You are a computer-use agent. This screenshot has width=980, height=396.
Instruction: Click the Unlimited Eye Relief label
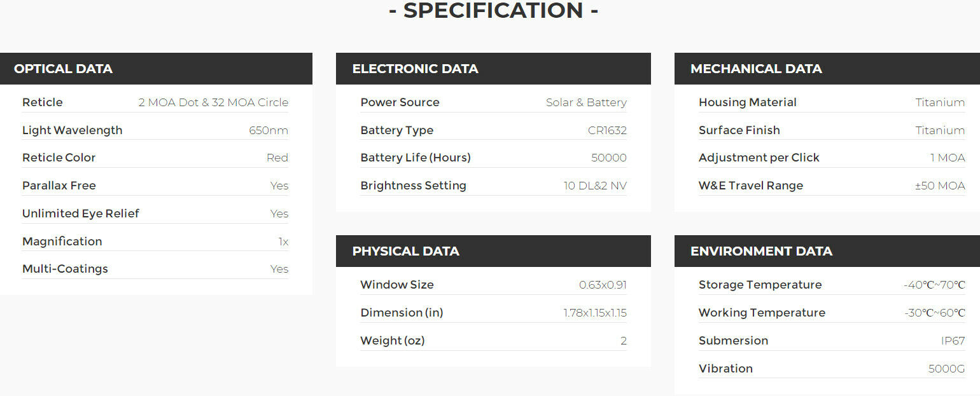click(x=81, y=214)
